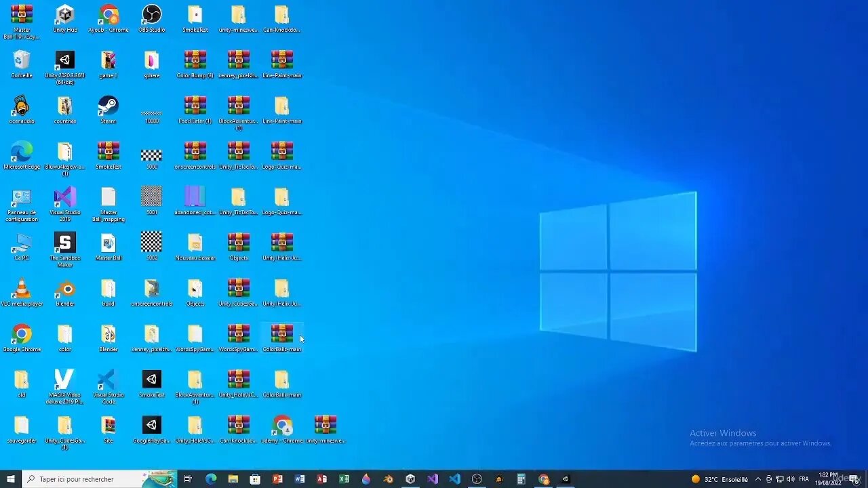The width and height of the screenshot is (868, 488).
Task: Launch Access from the taskbar
Action: [x=322, y=479]
